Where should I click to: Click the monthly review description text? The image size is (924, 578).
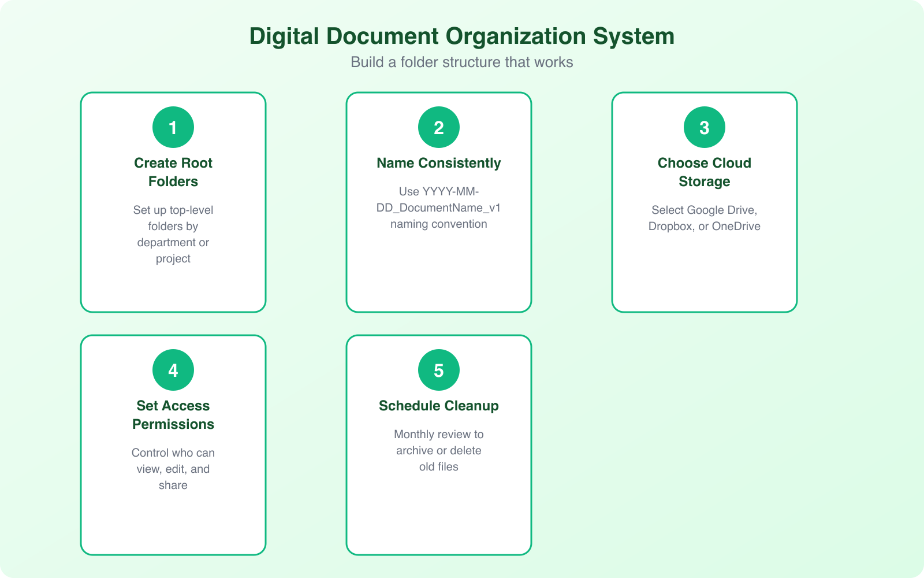click(x=438, y=450)
